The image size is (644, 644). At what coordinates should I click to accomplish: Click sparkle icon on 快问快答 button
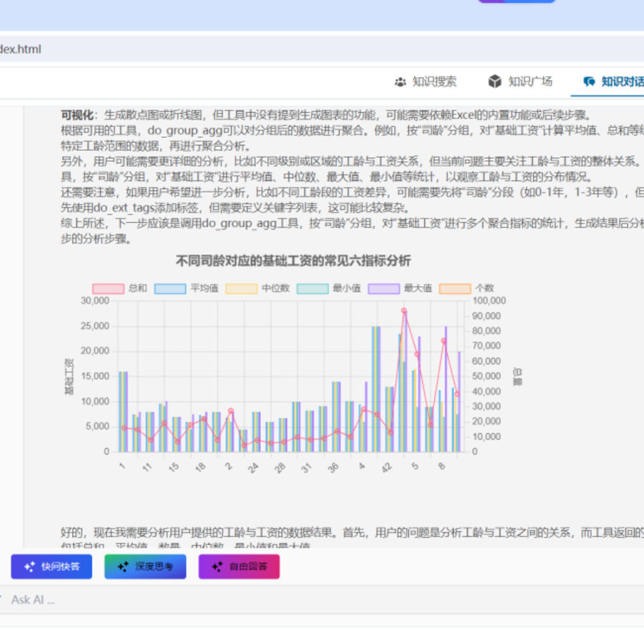pyautogui.click(x=30, y=567)
